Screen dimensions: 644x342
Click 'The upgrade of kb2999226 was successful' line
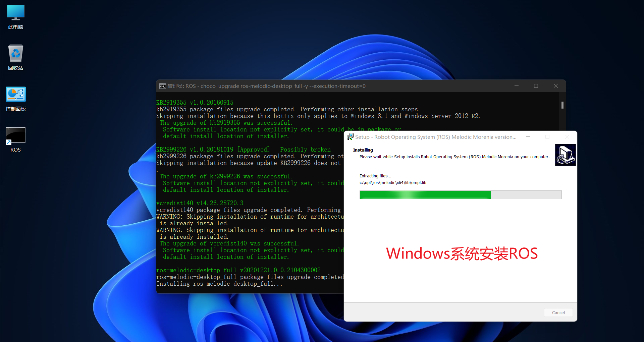coord(226,176)
